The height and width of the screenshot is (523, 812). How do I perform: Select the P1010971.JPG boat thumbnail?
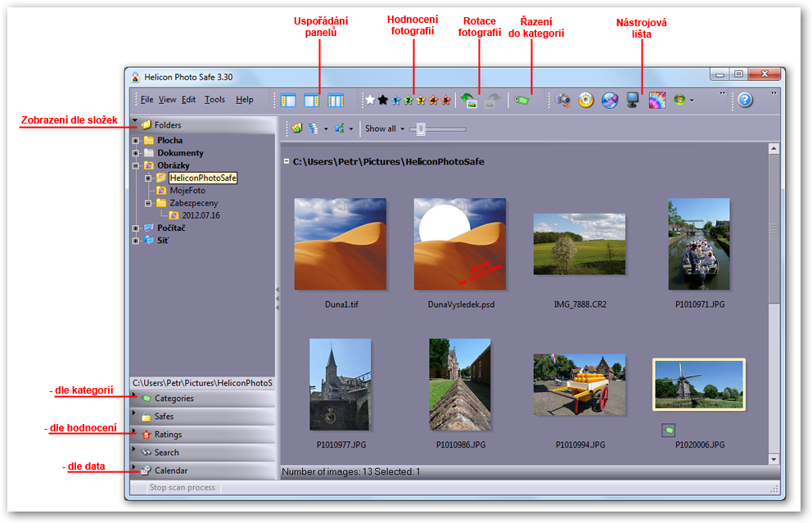point(699,244)
